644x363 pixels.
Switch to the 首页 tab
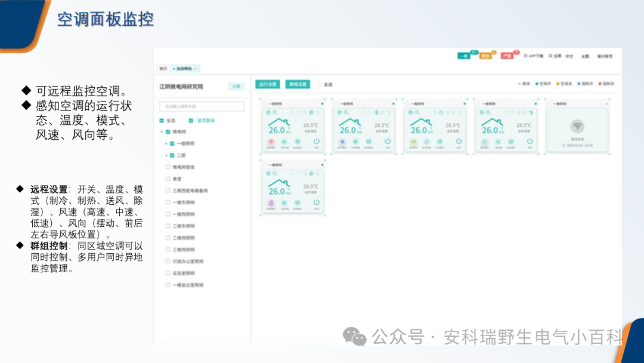[x=163, y=69]
